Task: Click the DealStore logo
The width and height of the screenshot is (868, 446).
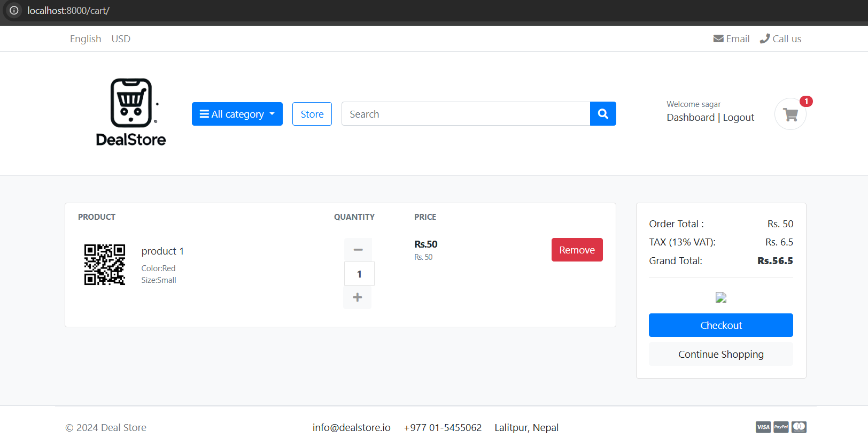Action: [131, 113]
